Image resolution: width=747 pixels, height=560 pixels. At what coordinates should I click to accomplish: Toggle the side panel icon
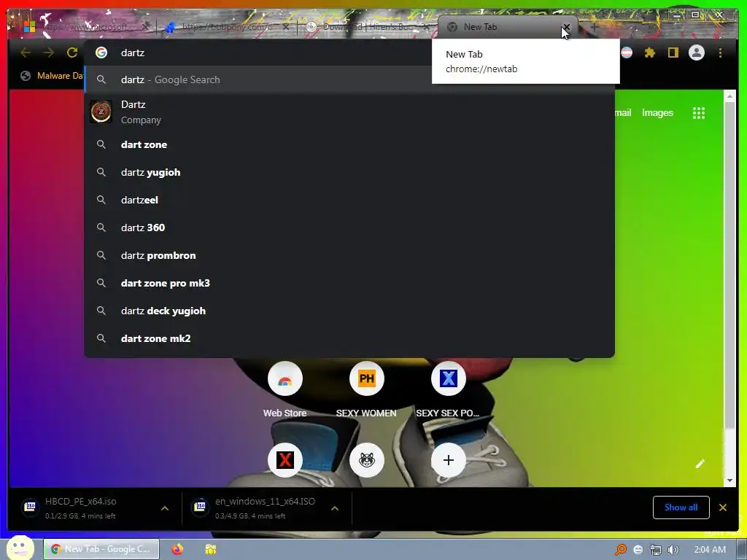click(x=673, y=52)
